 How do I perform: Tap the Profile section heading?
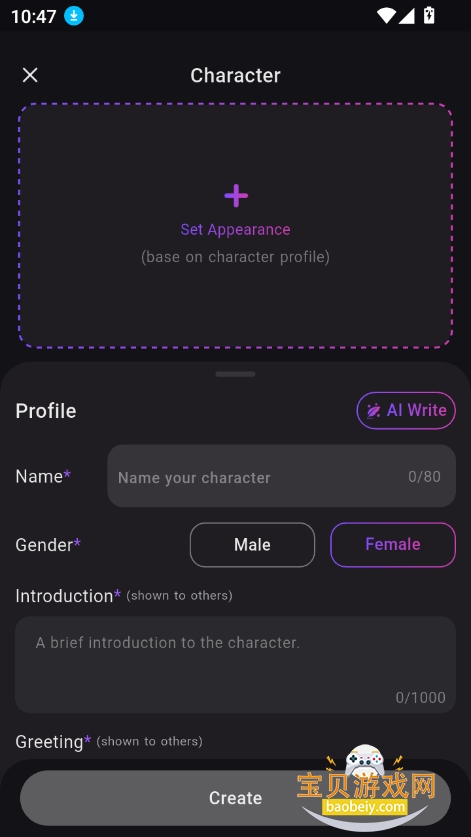coord(46,411)
